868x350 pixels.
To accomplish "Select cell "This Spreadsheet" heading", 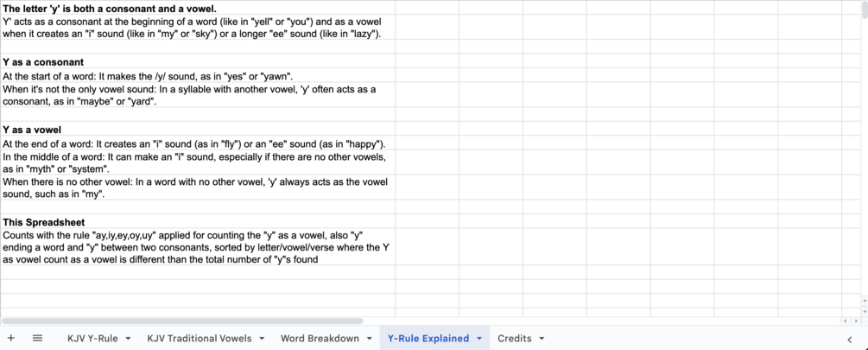I will click(198, 221).
